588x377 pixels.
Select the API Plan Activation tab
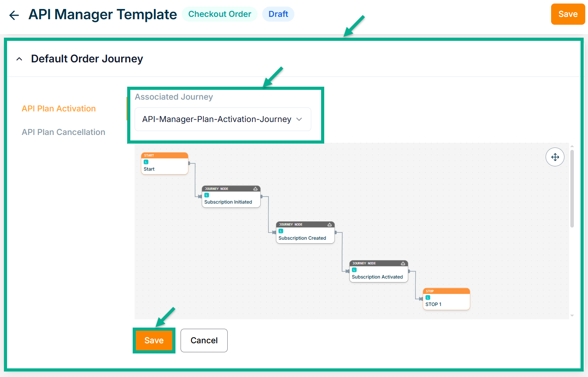tap(59, 109)
